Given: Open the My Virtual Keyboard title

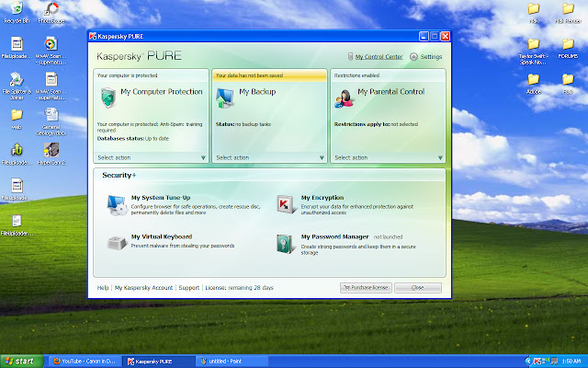Looking at the screenshot, I should [162, 236].
